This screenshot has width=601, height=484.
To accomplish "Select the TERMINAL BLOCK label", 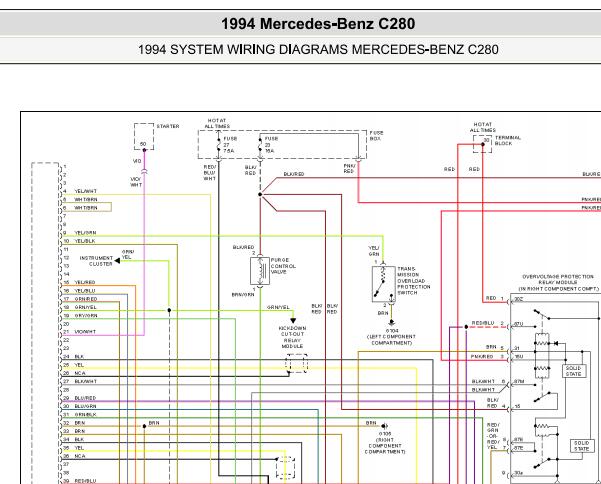I will (x=508, y=140).
